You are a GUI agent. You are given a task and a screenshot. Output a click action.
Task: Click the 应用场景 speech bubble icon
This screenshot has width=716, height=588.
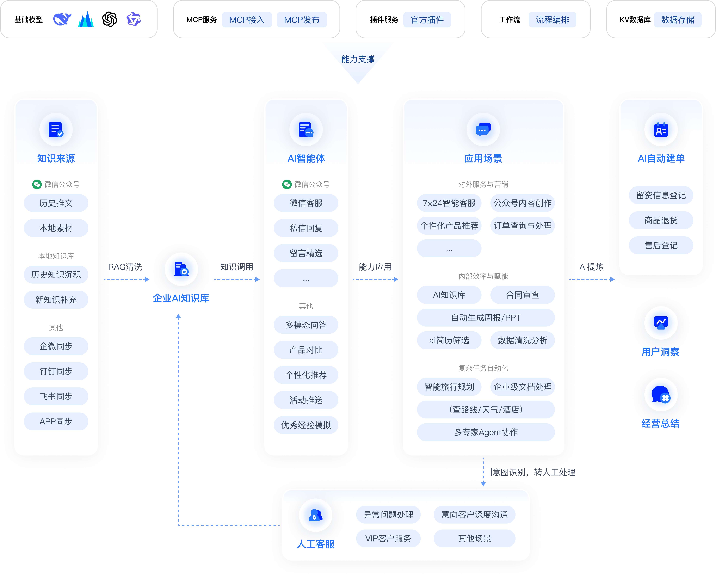tap(483, 129)
